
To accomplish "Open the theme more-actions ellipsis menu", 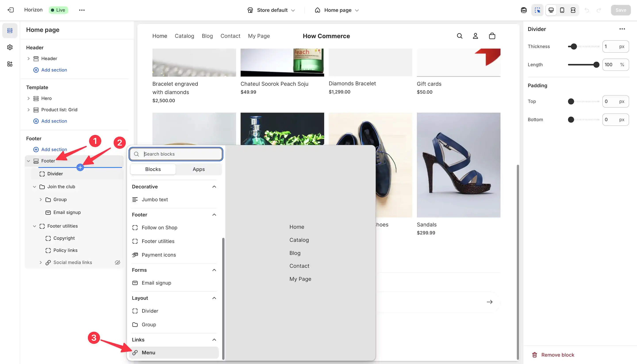I will point(82,10).
